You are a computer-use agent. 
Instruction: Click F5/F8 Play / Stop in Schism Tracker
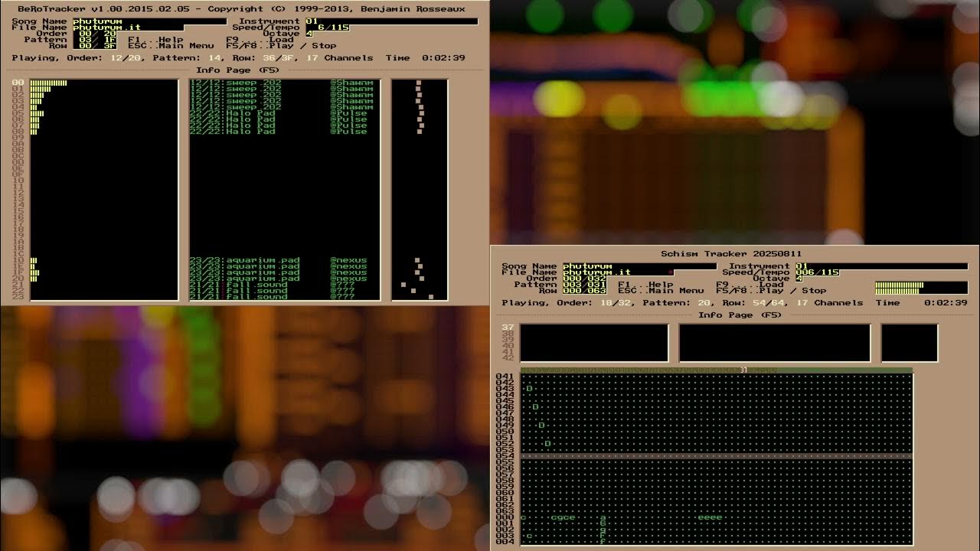tap(771, 291)
